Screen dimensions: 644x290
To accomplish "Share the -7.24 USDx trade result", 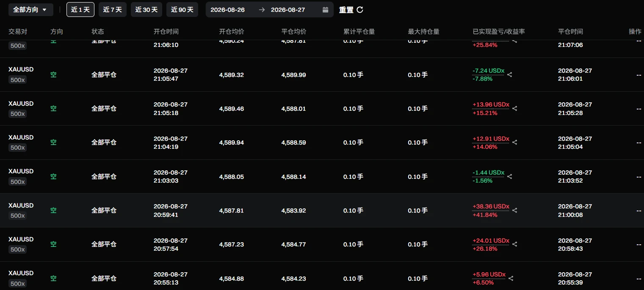I will tap(510, 75).
